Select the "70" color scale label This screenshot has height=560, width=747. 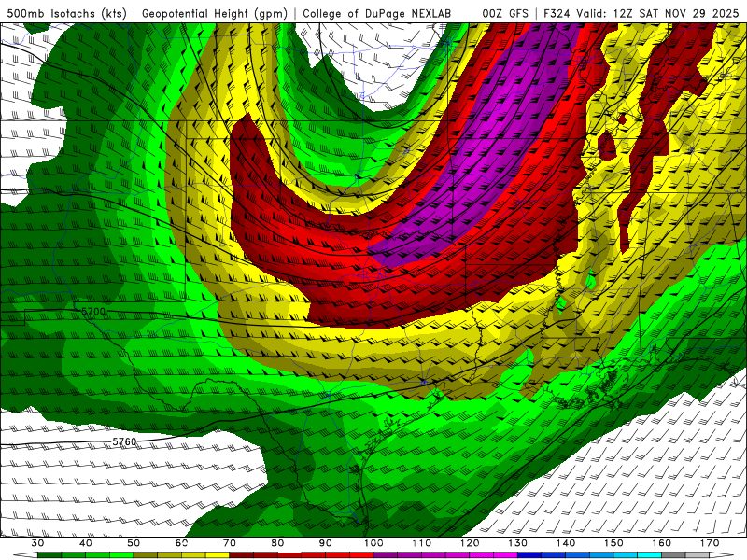pyautogui.click(x=230, y=543)
